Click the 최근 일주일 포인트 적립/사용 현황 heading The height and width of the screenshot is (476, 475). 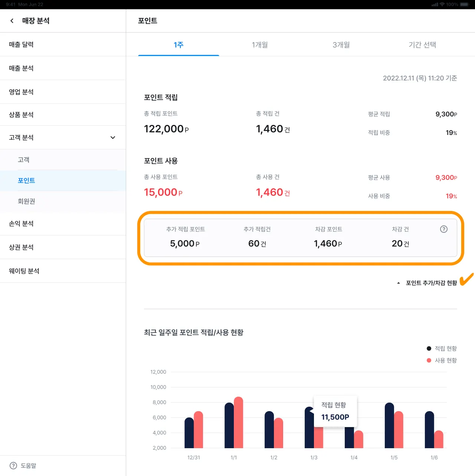coord(194,333)
